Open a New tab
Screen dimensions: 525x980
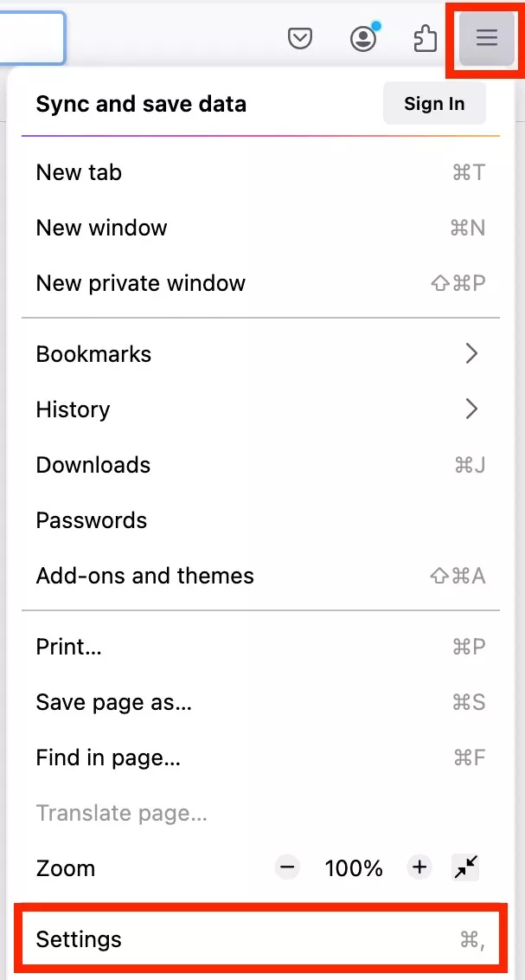coord(79,172)
